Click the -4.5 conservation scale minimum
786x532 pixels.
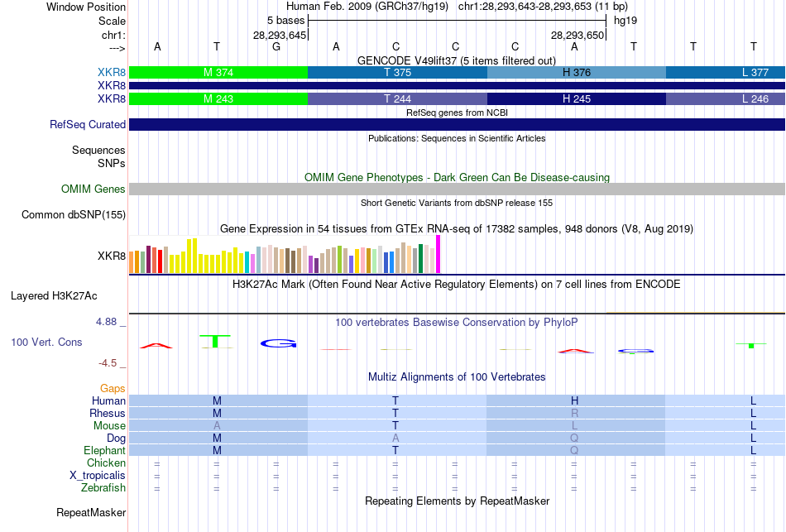pos(108,363)
